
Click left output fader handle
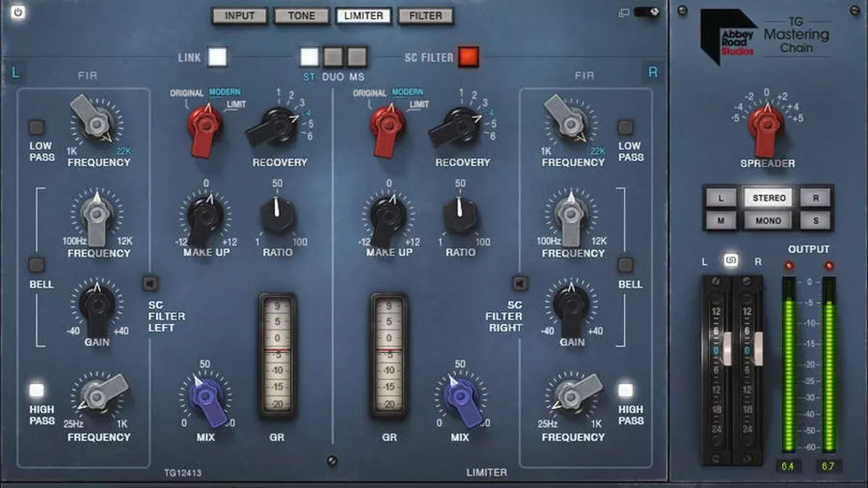(726, 348)
